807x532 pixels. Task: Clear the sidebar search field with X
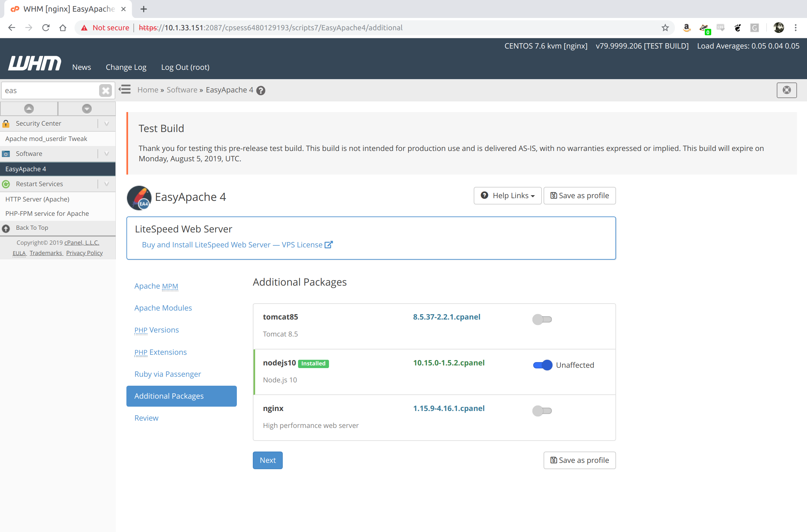click(105, 90)
